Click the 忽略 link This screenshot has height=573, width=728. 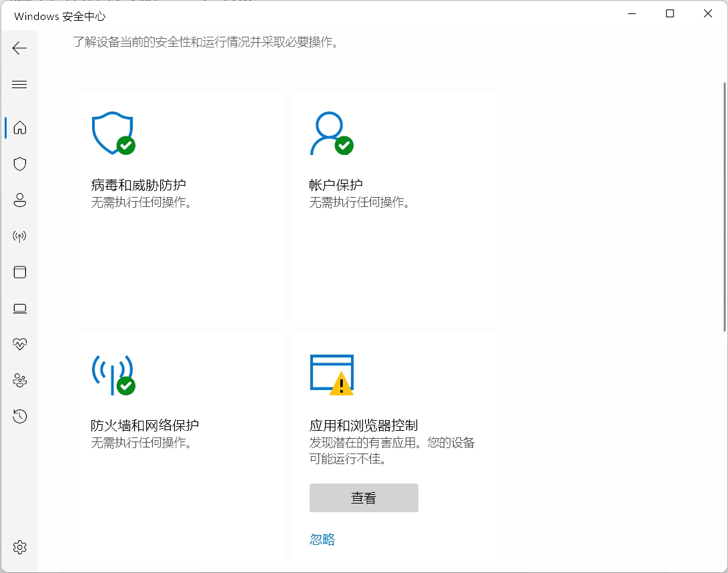click(322, 539)
